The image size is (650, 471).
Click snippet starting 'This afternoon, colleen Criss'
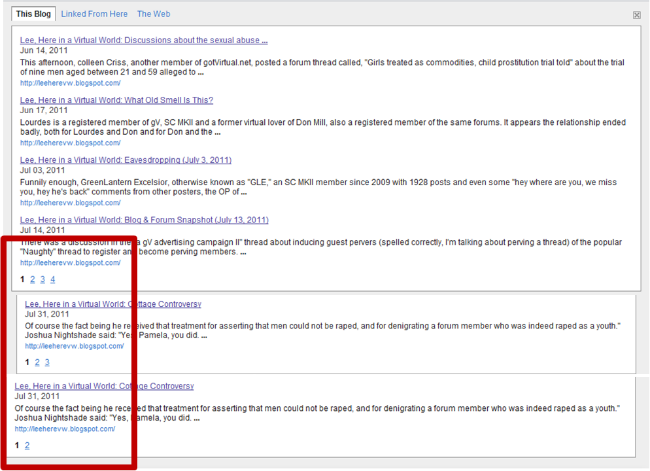pos(322,67)
